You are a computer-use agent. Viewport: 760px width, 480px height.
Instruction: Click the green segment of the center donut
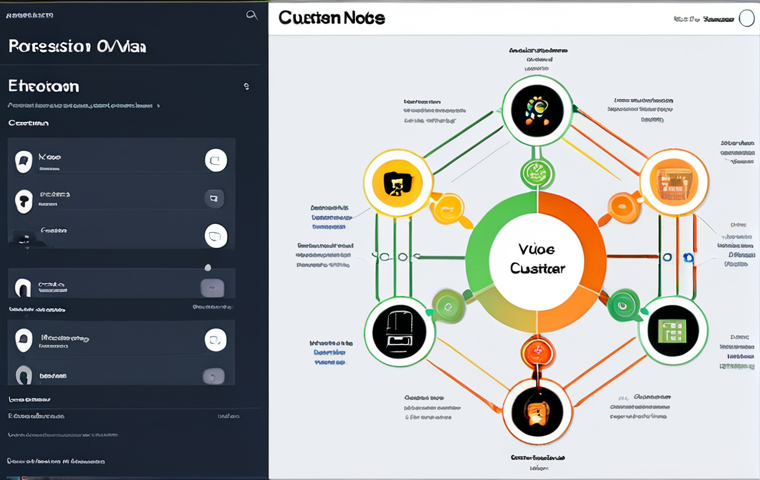click(x=485, y=238)
